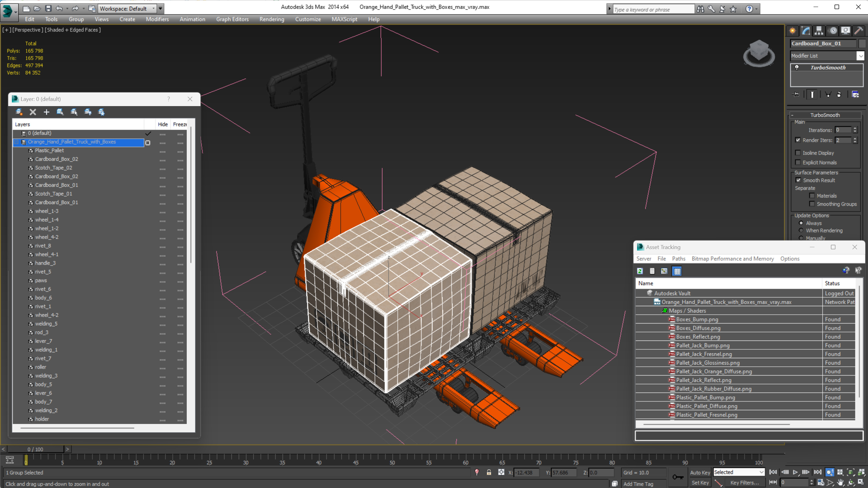Viewport: 868px width, 488px height.
Task: Open the Create command panel tab
Action: coord(792,31)
